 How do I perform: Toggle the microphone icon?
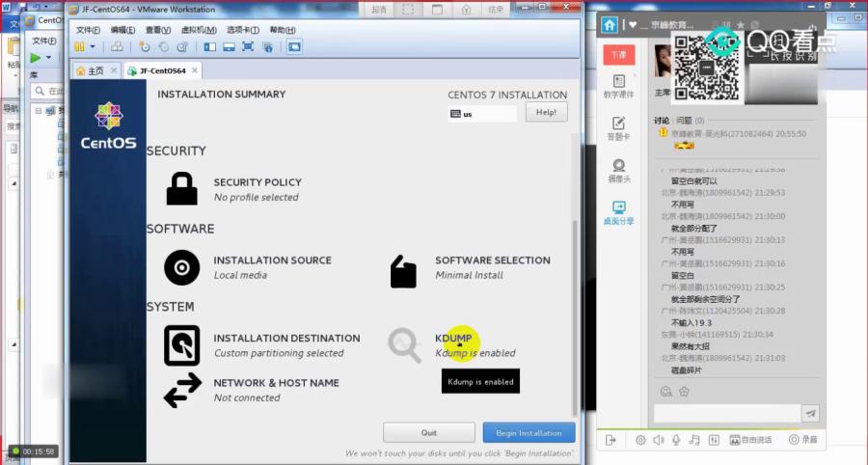coord(676,440)
